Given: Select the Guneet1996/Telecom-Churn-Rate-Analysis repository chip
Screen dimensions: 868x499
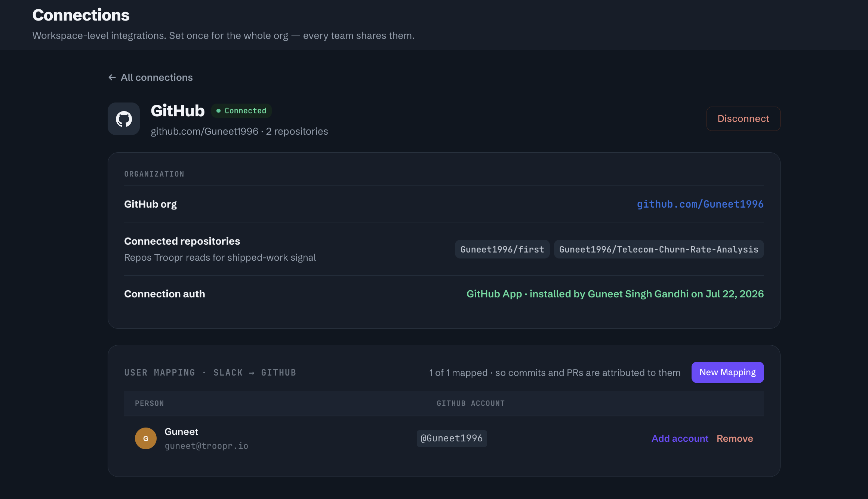Looking at the screenshot, I should 659,249.
